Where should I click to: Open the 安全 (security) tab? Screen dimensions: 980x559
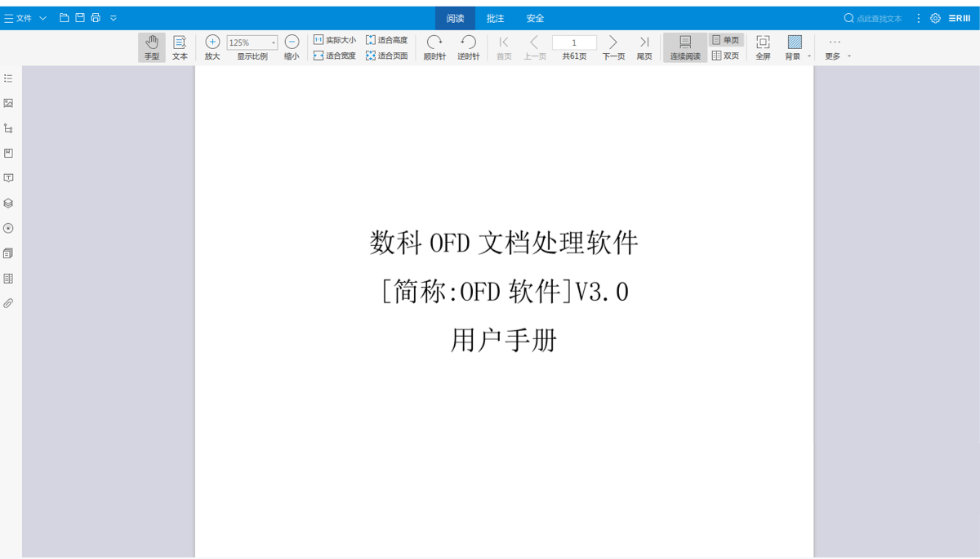pyautogui.click(x=535, y=18)
